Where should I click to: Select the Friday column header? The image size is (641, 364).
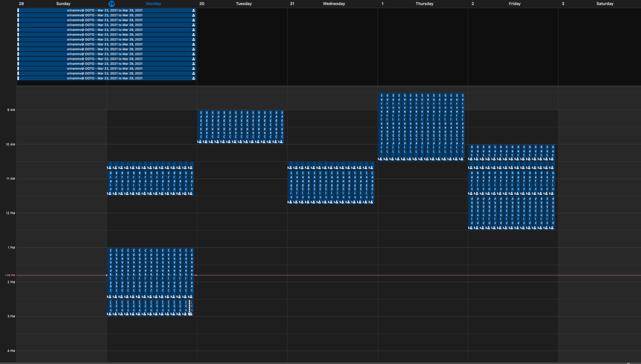[x=515, y=4]
